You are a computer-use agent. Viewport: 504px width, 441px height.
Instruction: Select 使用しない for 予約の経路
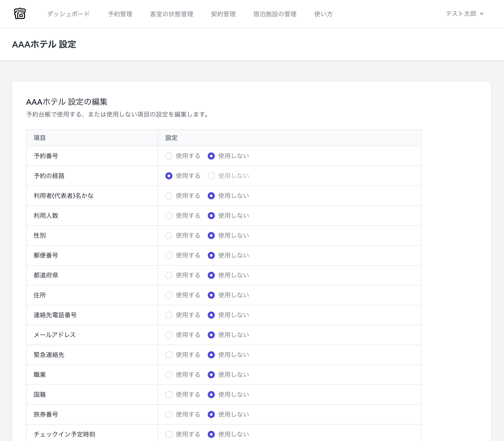211,176
